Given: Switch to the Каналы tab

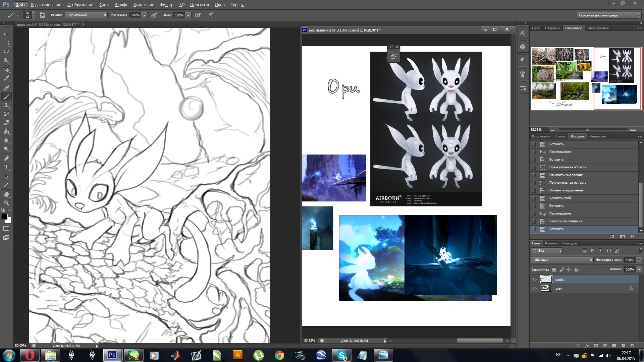Looking at the screenshot, I should [551, 243].
